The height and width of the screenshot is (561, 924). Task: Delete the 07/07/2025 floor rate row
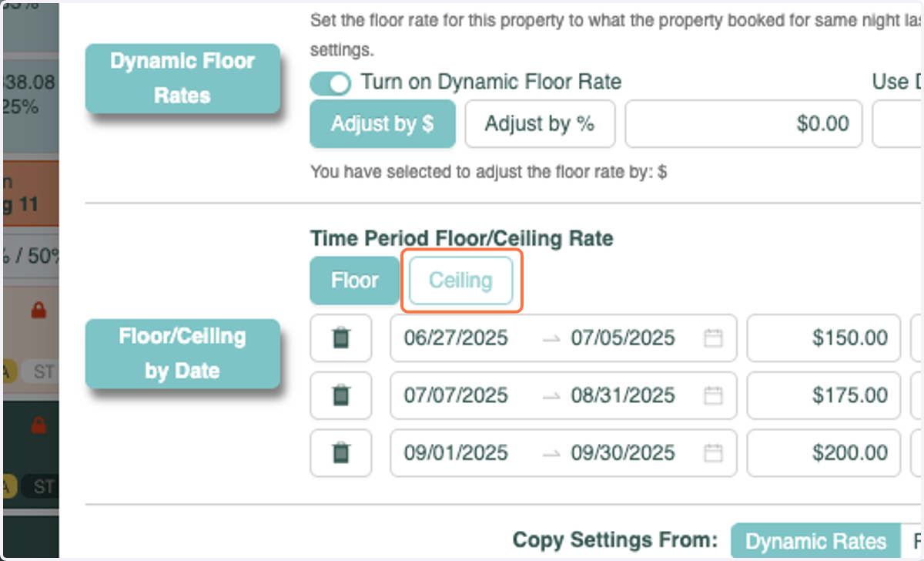pos(341,395)
